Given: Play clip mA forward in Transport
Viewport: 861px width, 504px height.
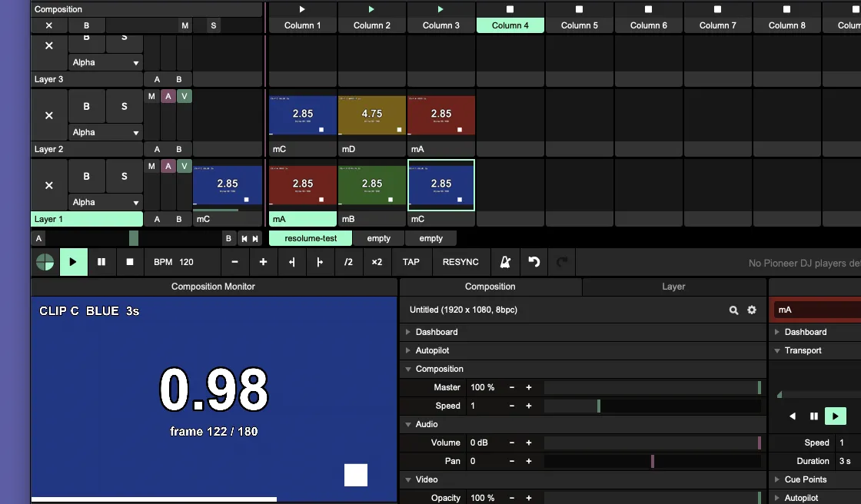Looking at the screenshot, I should tap(835, 416).
